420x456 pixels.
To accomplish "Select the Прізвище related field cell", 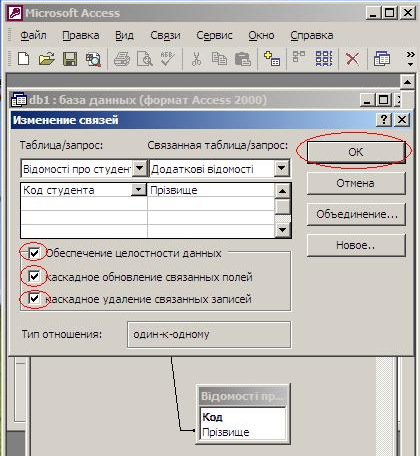I will (x=211, y=190).
